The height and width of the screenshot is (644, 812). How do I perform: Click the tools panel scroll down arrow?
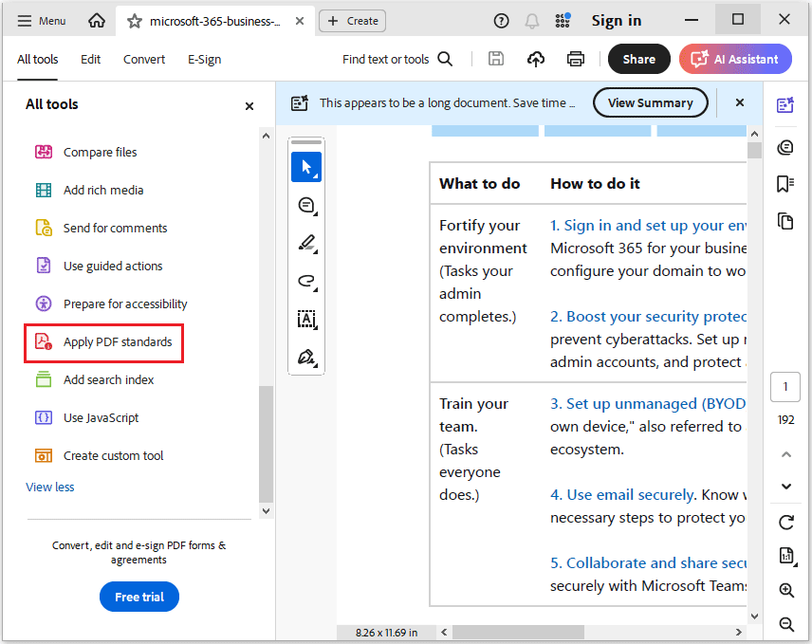click(267, 511)
